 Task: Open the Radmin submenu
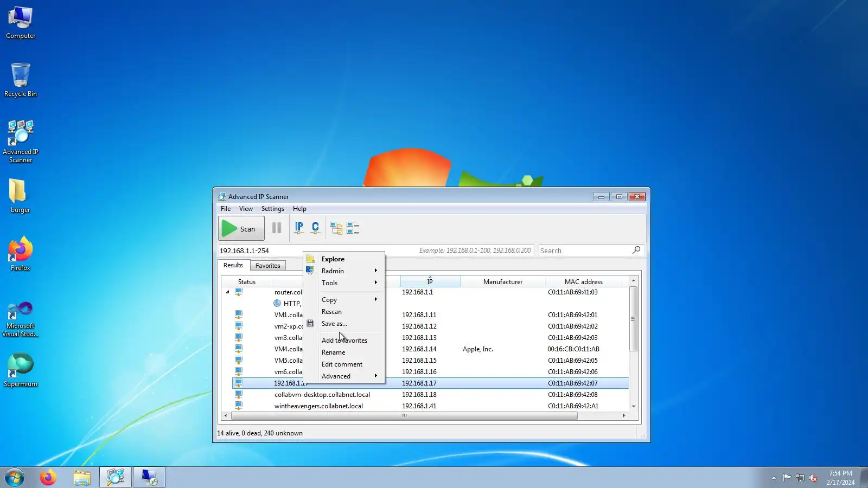tap(344, 271)
